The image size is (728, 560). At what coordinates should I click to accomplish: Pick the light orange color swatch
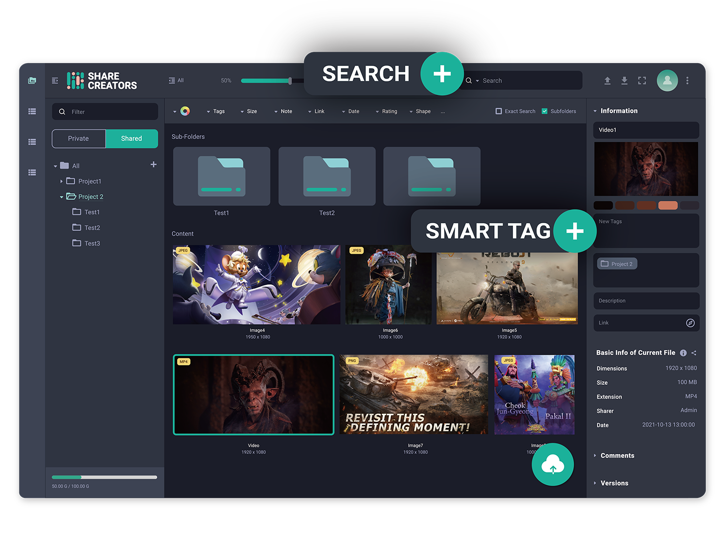tap(667, 205)
